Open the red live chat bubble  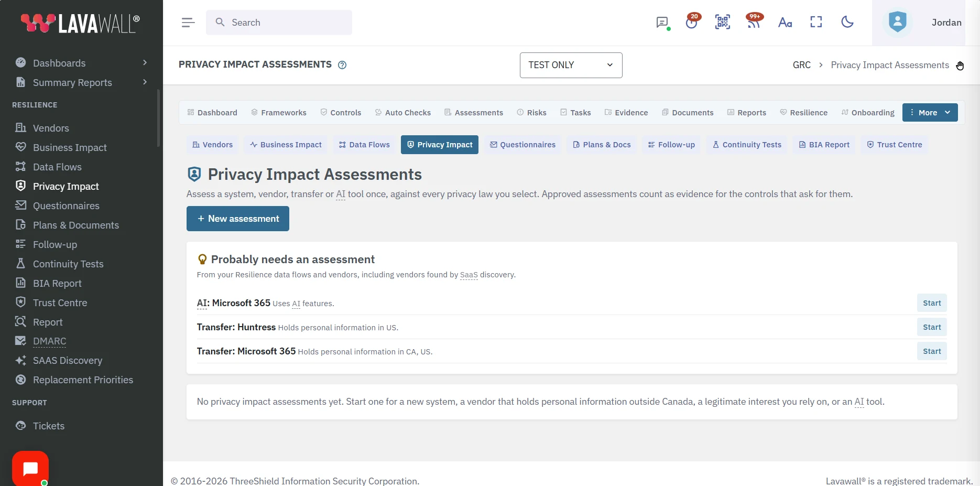[x=30, y=468]
